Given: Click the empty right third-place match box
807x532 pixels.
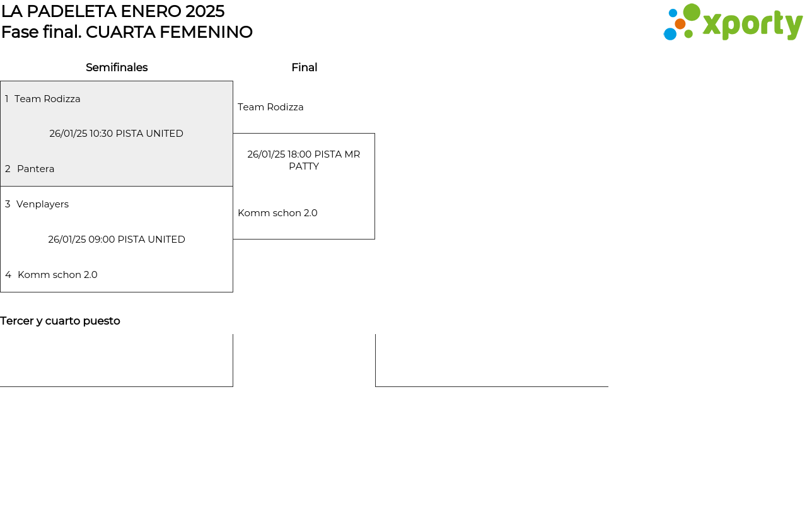Looking at the screenshot, I should (492, 360).
